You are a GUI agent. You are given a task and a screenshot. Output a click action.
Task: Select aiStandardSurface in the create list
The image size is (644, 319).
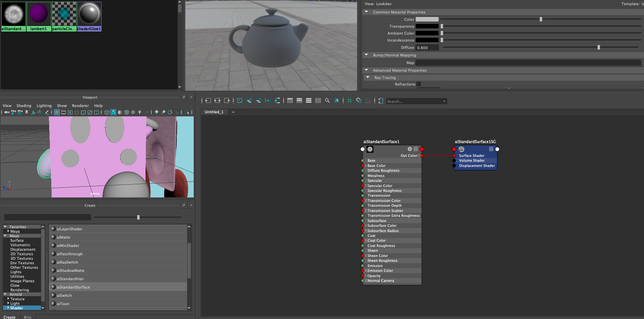pos(73,287)
